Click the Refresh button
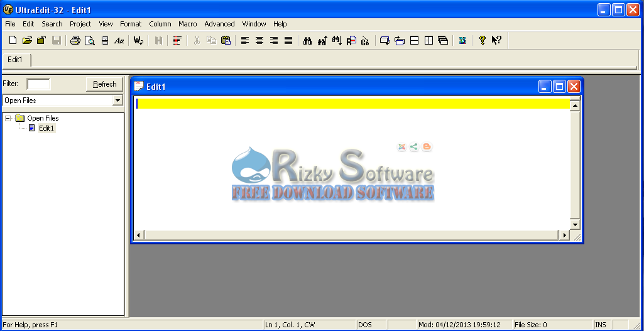 [104, 84]
